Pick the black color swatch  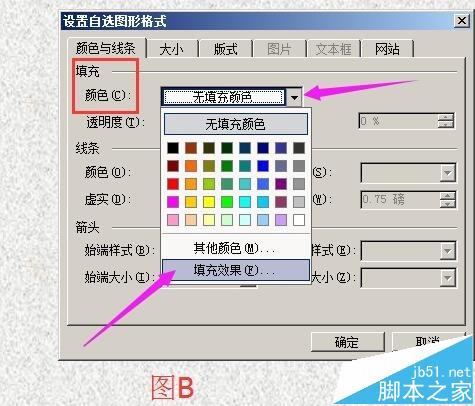(173, 148)
